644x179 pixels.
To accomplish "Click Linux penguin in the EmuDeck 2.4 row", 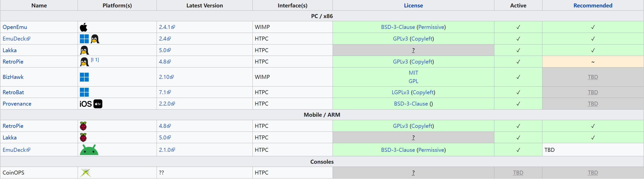I will point(95,39).
